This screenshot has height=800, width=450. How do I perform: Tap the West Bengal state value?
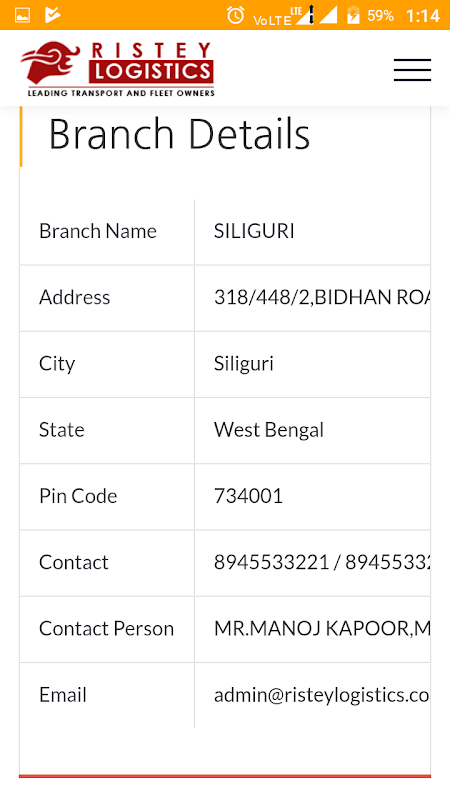pyautogui.click(x=269, y=430)
